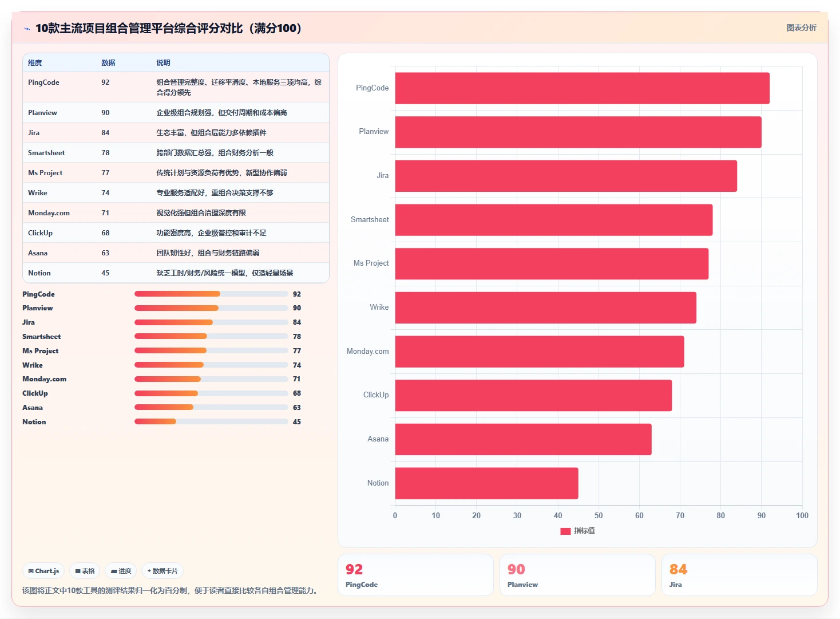Click the Ms Project progress bar showing 77
This screenshot has height=619, width=840.
[x=211, y=350]
